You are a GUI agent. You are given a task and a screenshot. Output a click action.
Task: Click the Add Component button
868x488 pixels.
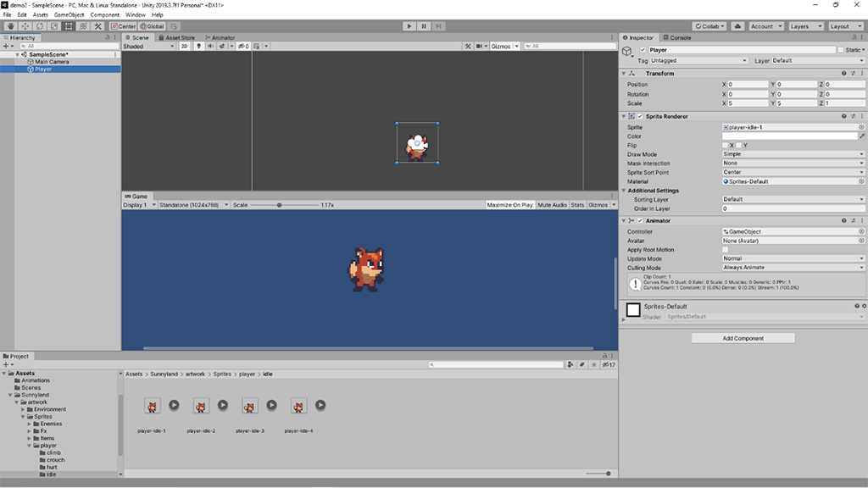(743, 338)
